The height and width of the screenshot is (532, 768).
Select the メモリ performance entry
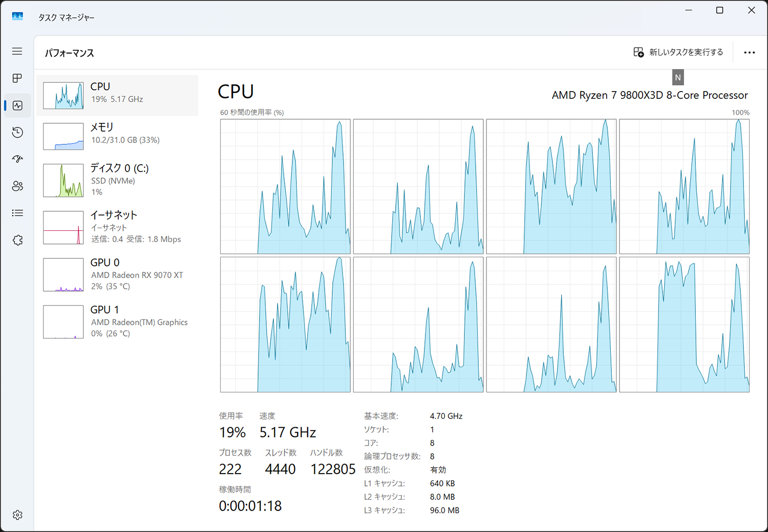pos(117,136)
